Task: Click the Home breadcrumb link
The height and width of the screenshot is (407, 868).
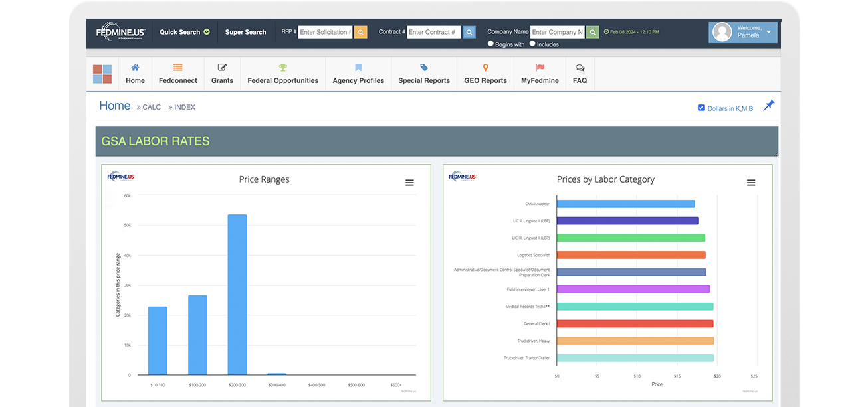Action: (115, 106)
